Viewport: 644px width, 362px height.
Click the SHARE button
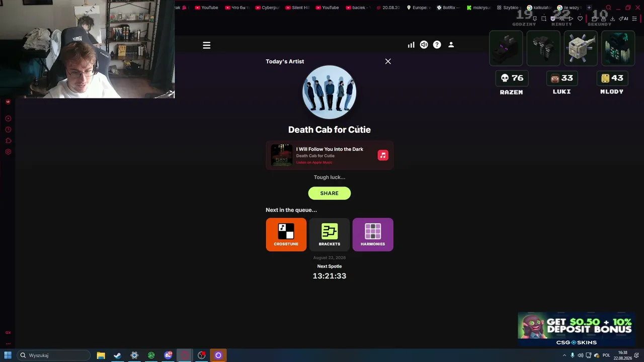(330, 193)
